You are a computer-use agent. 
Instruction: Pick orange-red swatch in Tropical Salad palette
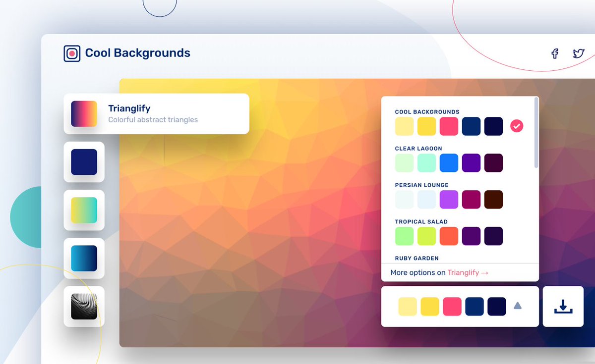[449, 236]
